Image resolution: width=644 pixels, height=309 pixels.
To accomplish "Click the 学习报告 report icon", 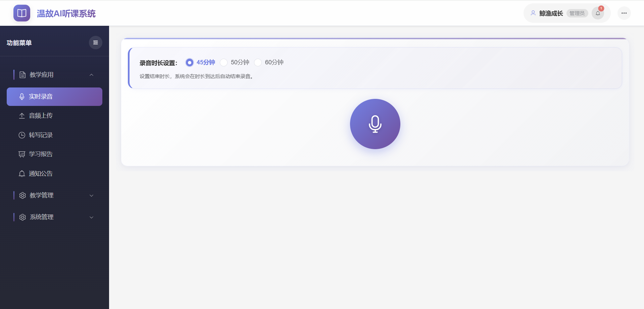I will [x=22, y=154].
